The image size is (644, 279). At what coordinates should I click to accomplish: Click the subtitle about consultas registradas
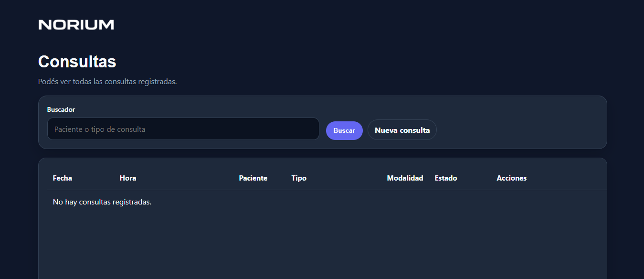coord(107,82)
